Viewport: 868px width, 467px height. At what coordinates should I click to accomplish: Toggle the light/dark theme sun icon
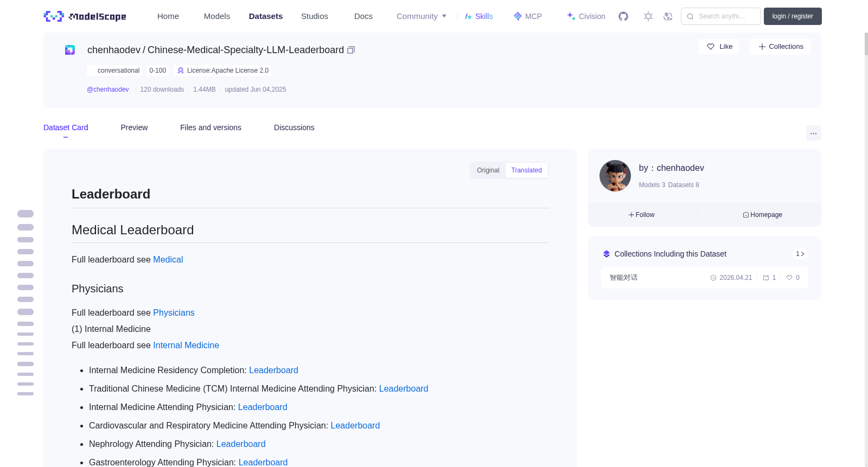point(648,16)
